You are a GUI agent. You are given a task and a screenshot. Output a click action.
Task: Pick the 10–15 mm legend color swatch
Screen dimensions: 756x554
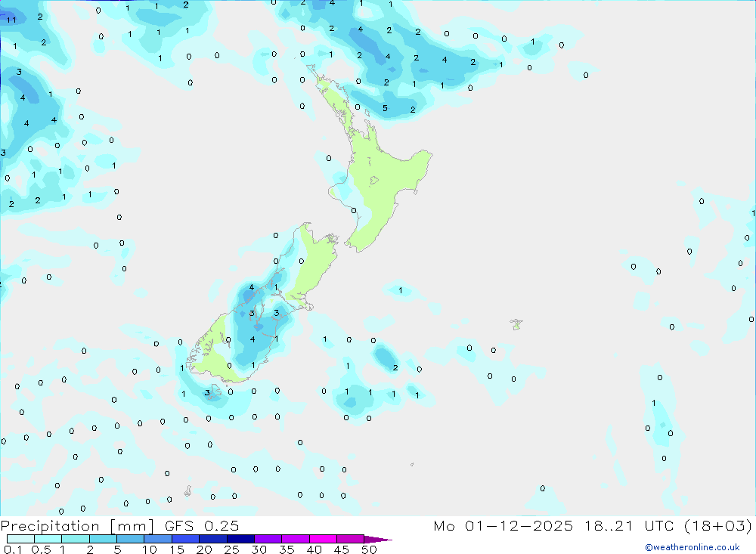pyautogui.click(x=158, y=539)
